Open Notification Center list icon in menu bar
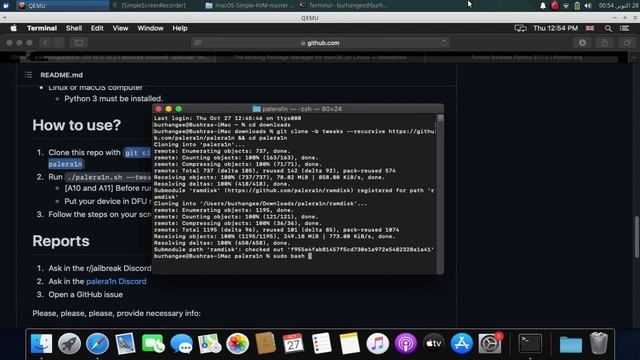The image size is (640, 360). click(x=624, y=28)
